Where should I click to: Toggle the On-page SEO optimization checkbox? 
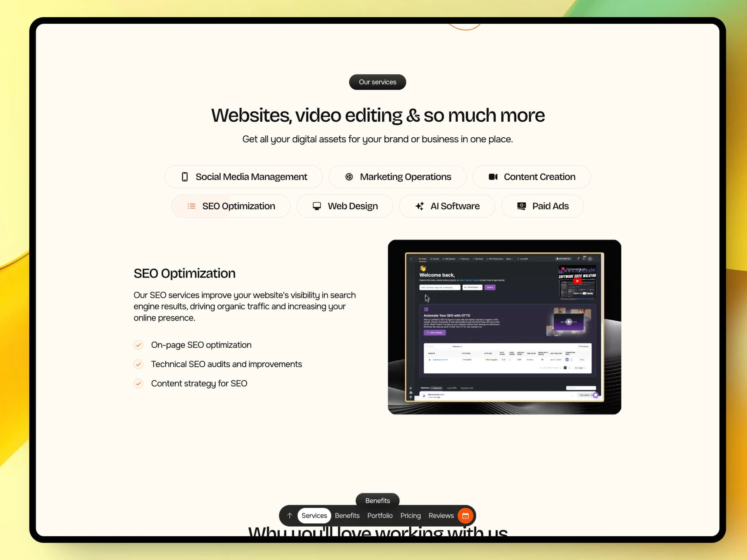pyautogui.click(x=139, y=344)
